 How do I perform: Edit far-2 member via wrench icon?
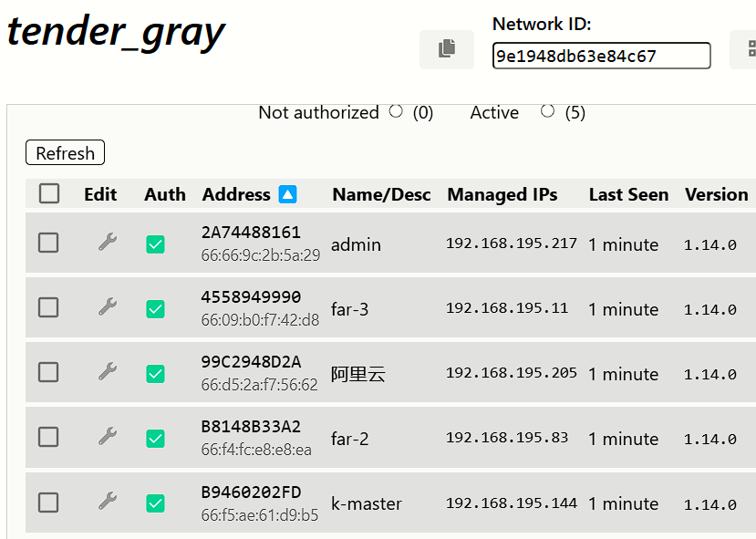[x=108, y=437]
